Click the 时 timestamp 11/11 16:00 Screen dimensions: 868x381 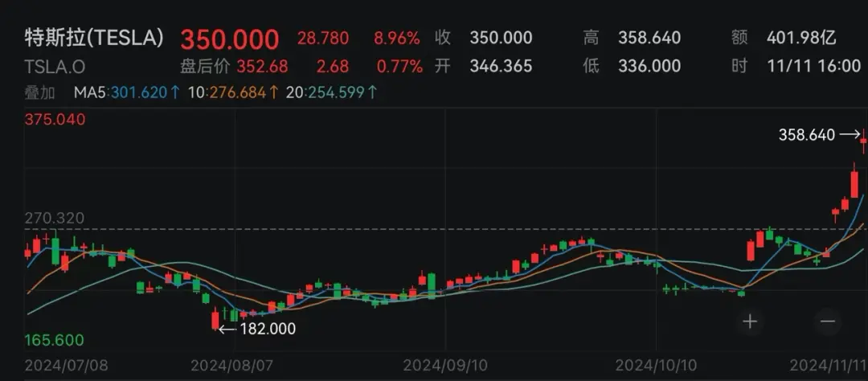(813, 67)
